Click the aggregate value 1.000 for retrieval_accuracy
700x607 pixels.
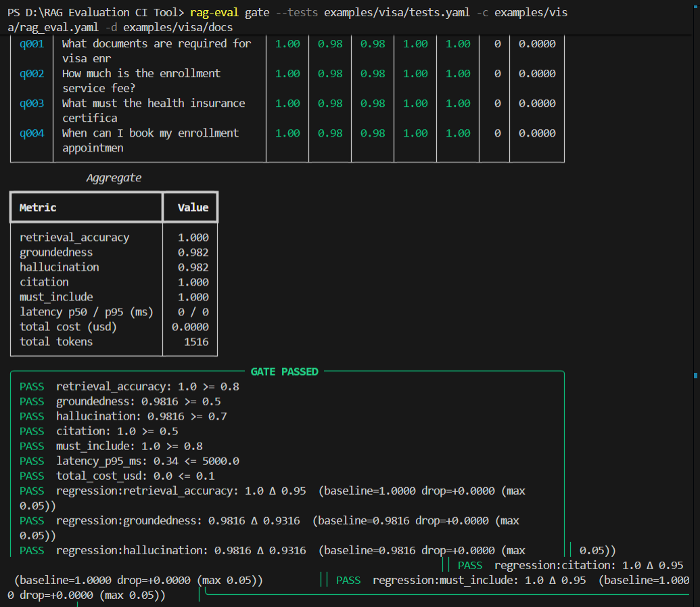point(193,238)
